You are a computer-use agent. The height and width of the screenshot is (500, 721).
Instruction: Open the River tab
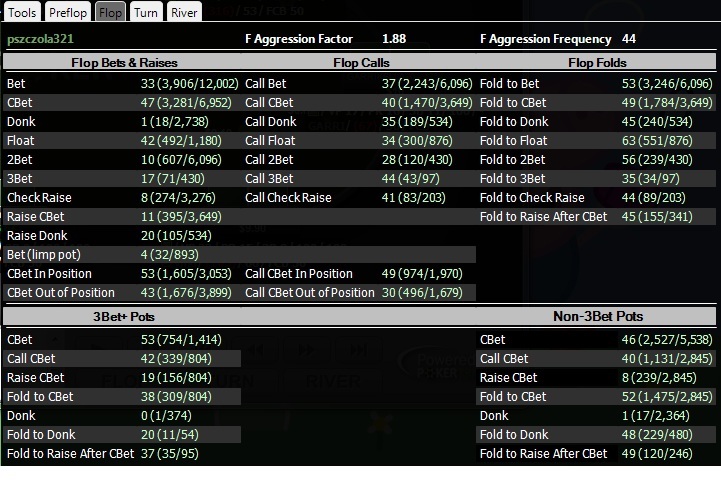click(x=184, y=12)
